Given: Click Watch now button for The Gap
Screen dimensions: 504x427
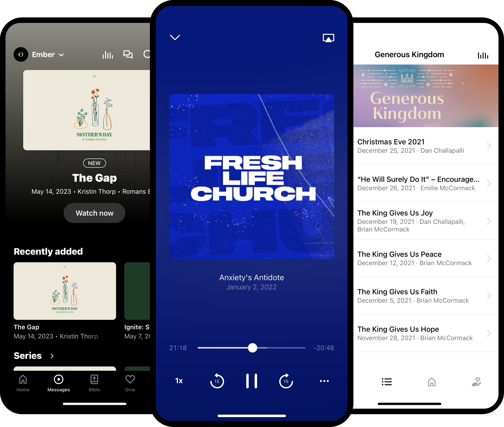Looking at the screenshot, I should (94, 213).
